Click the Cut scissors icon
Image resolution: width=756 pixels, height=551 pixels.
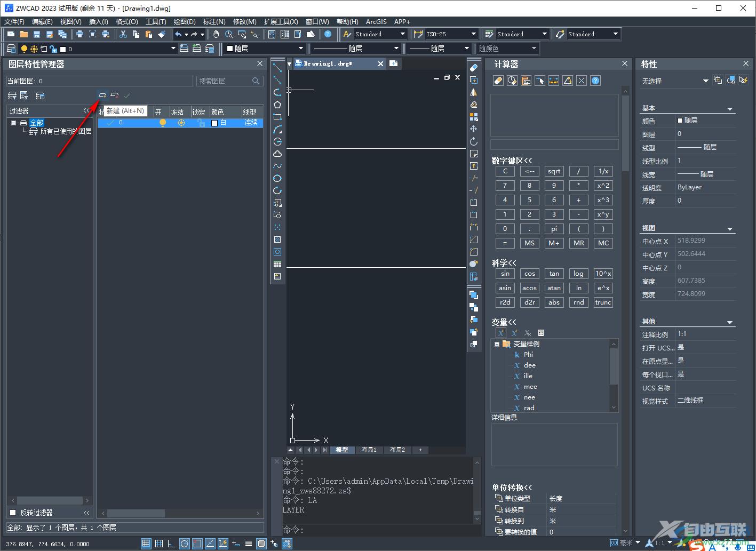[123, 34]
